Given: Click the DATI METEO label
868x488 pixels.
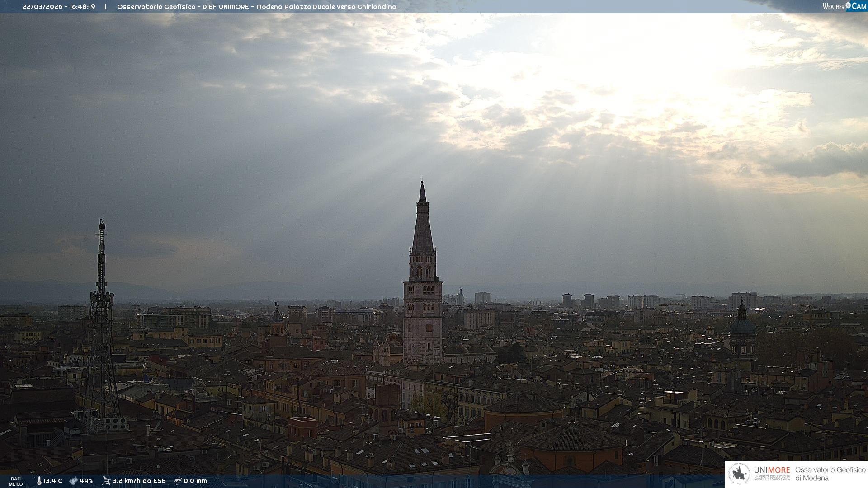Looking at the screenshot, I should (x=16, y=481).
